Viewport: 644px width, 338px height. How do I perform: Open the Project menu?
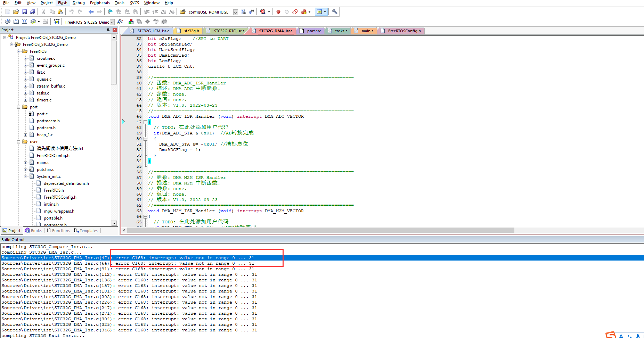click(47, 3)
